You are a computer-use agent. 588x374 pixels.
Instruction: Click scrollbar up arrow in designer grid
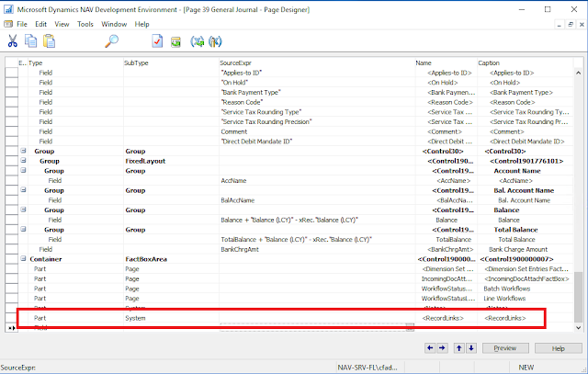(x=578, y=73)
